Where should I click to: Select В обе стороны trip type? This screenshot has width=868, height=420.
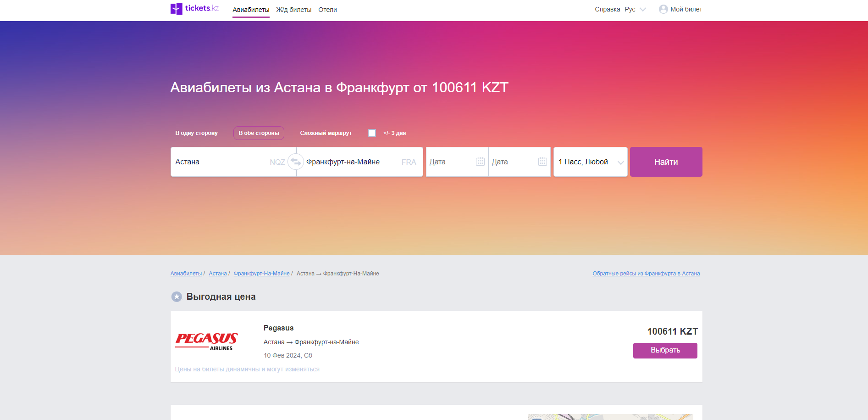[259, 133]
